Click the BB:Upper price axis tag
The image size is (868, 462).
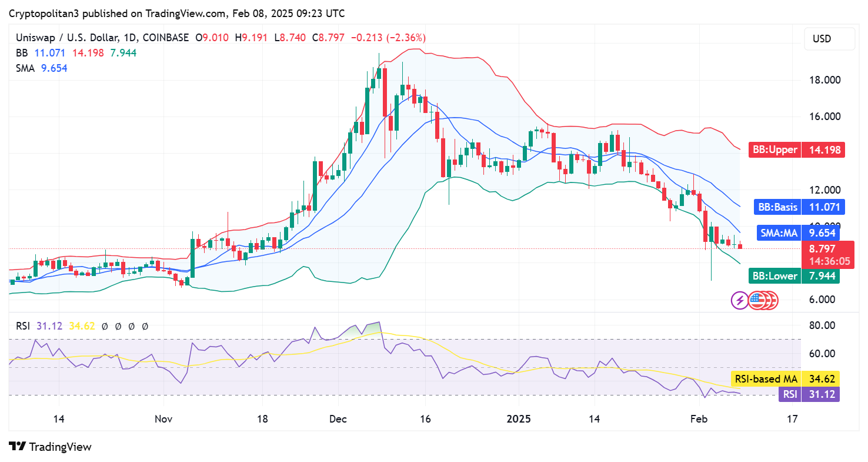(797, 149)
